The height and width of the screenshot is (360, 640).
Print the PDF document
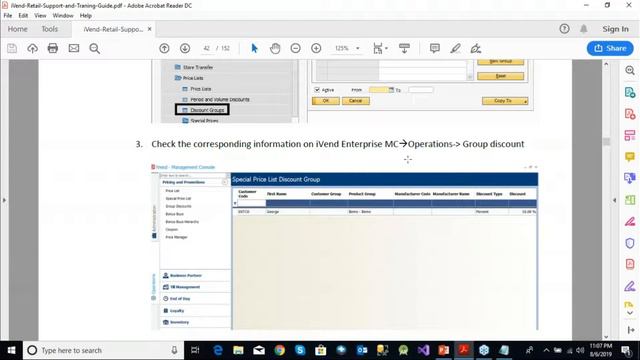[53, 48]
